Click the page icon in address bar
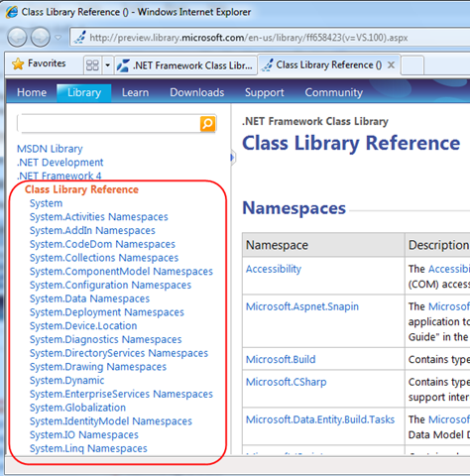 79,38
